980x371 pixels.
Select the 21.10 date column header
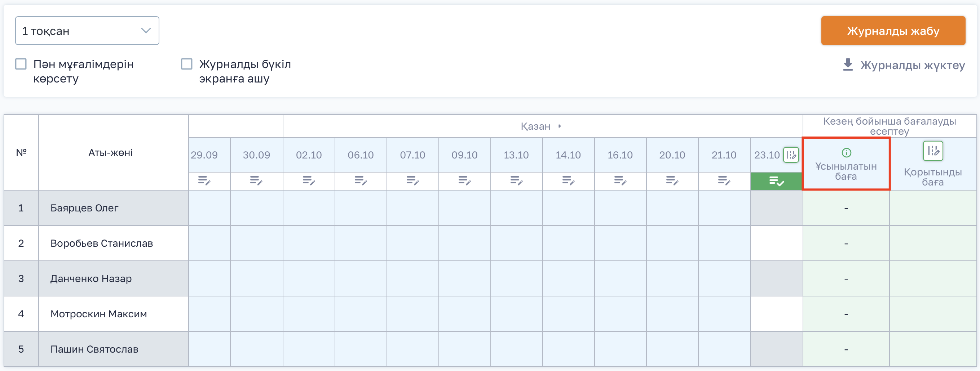(724, 155)
